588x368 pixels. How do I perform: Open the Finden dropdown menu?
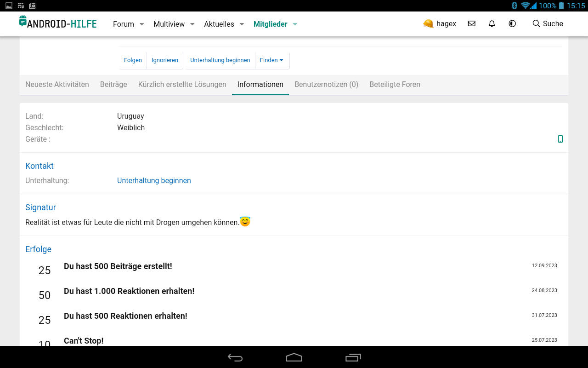[271, 60]
